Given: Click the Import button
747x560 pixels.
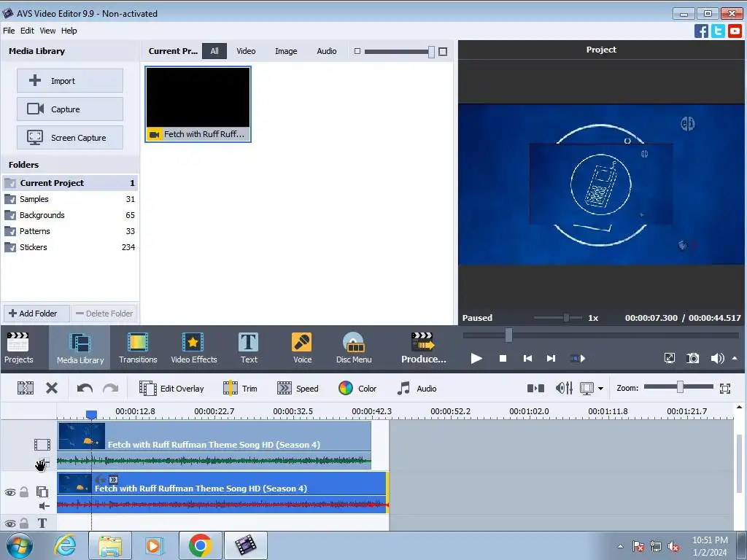Looking at the screenshot, I should 70,80.
